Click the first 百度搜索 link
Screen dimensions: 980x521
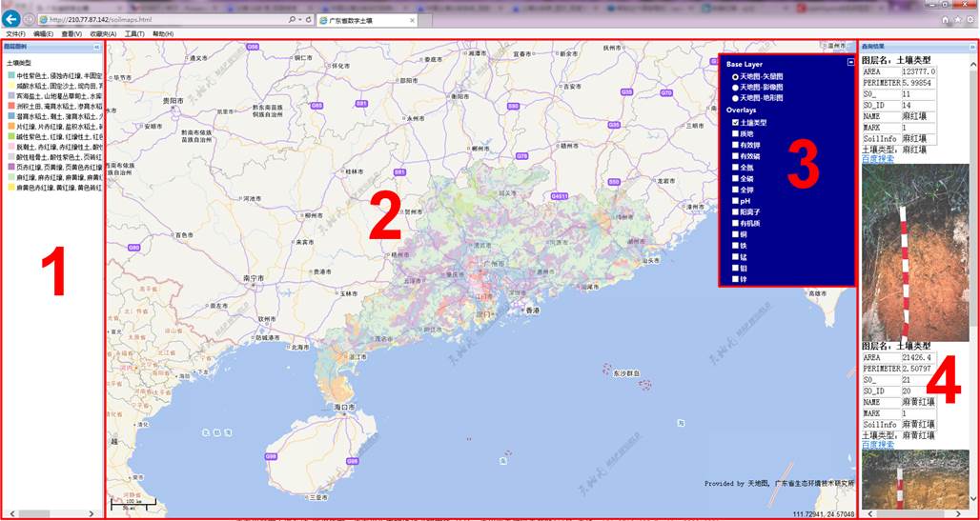click(878, 158)
